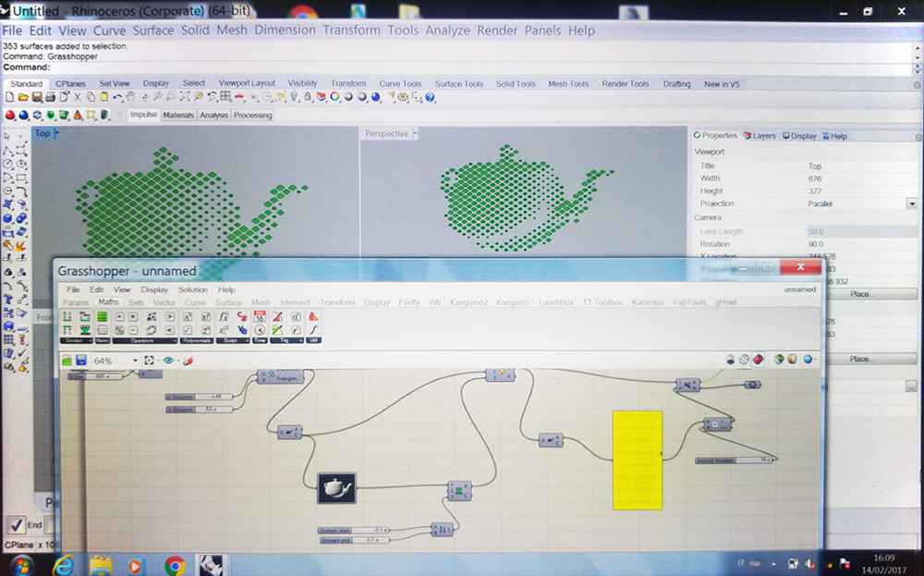Viewport: 924px width, 576px height.
Task: Click the Analysis tab button
Action: (213, 115)
